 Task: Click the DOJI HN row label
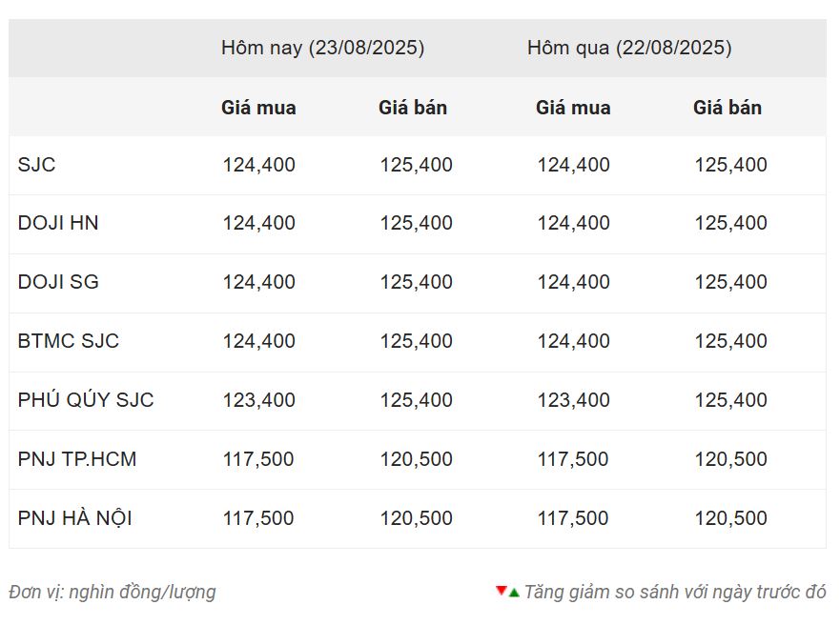[x=58, y=223]
